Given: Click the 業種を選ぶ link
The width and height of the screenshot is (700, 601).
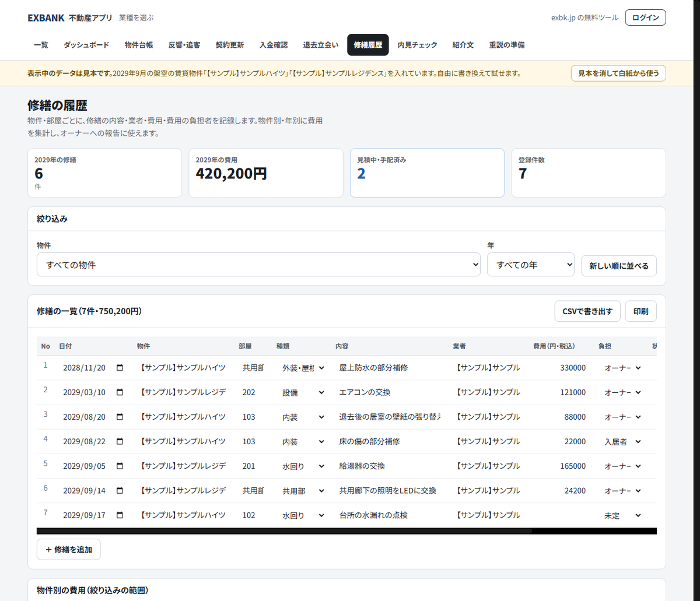Looking at the screenshot, I should pyautogui.click(x=136, y=18).
